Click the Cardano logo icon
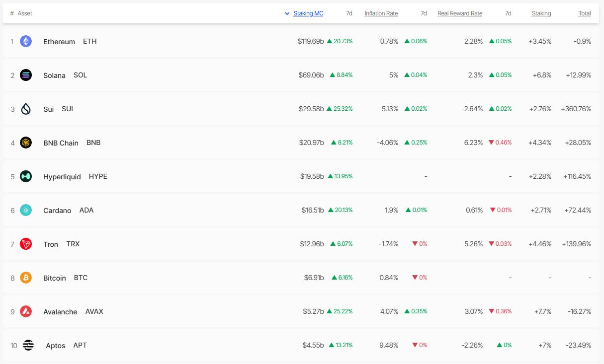 tap(26, 210)
